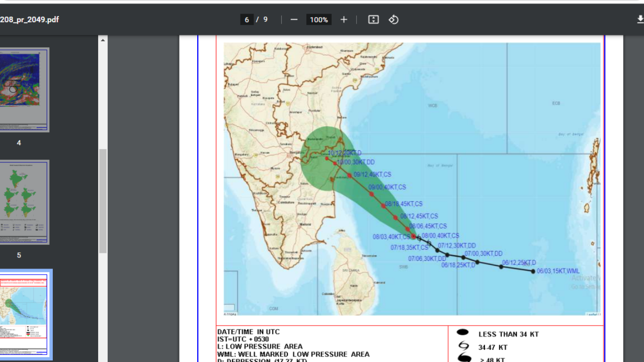
Task: Click the Leaflet attribution link on the map
Action: 594,314
